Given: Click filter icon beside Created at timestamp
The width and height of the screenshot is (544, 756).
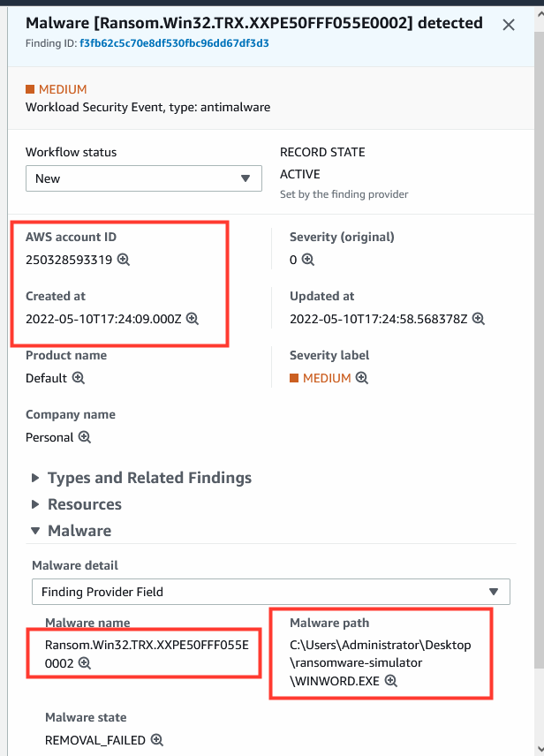Looking at the screenshot, I should tap(193, 319).
